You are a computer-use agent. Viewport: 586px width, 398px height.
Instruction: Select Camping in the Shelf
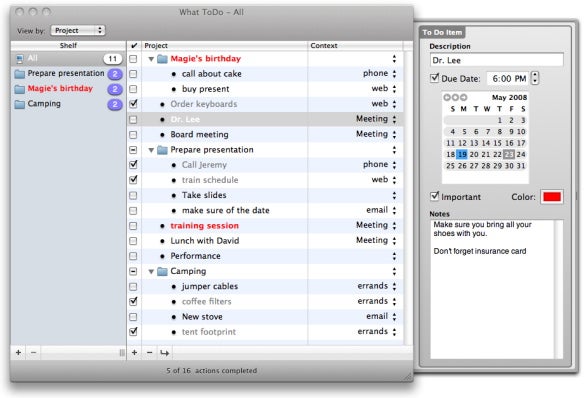click(68, 104)
